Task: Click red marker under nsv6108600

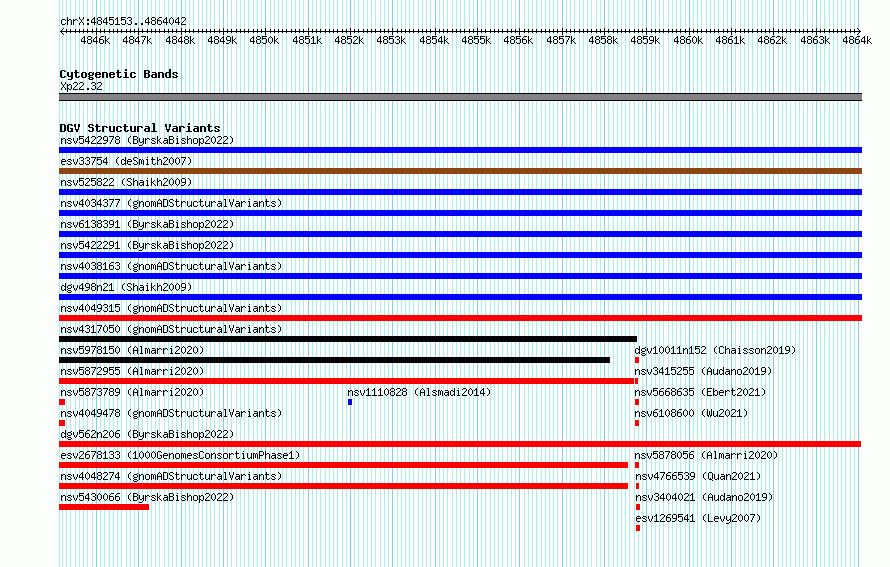Action: point(637,423)
